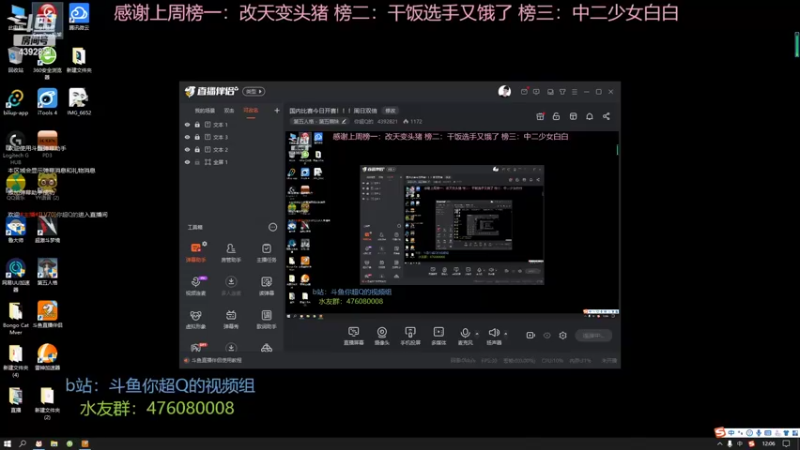The image size is (800, 450).
Task: Open the 弹幕秀 danmaku show tool
Action: (231, 319)
